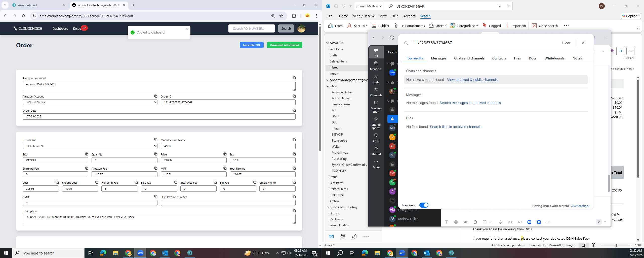644x258 pixels.
Task: Switch to Chats and channels tab
Action: point(469,58)
